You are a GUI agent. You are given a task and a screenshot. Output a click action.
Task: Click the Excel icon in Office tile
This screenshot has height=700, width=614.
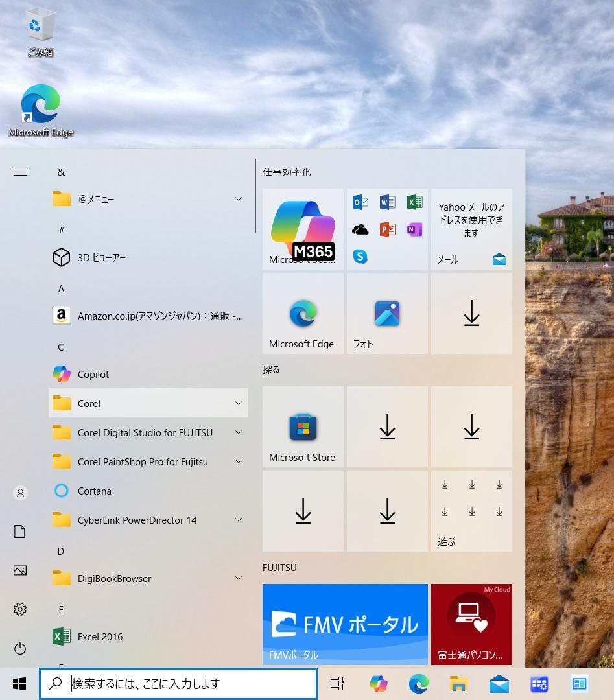click(415, 202)
